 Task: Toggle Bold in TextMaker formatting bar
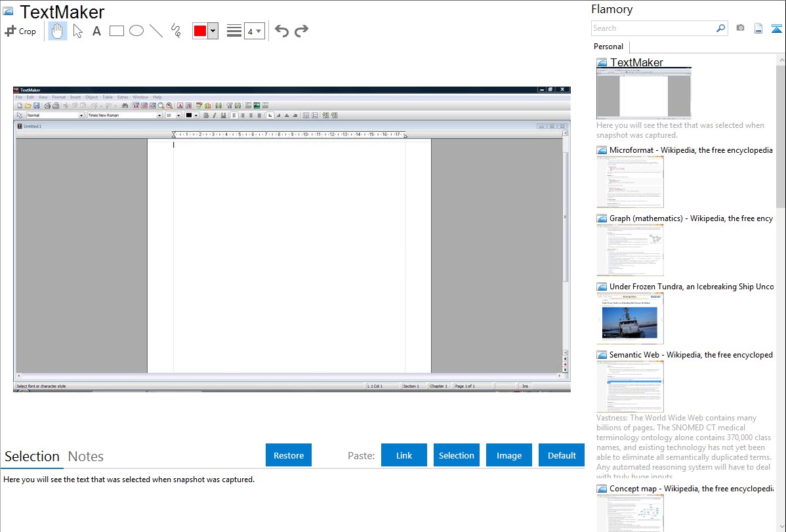click(206, 115)
